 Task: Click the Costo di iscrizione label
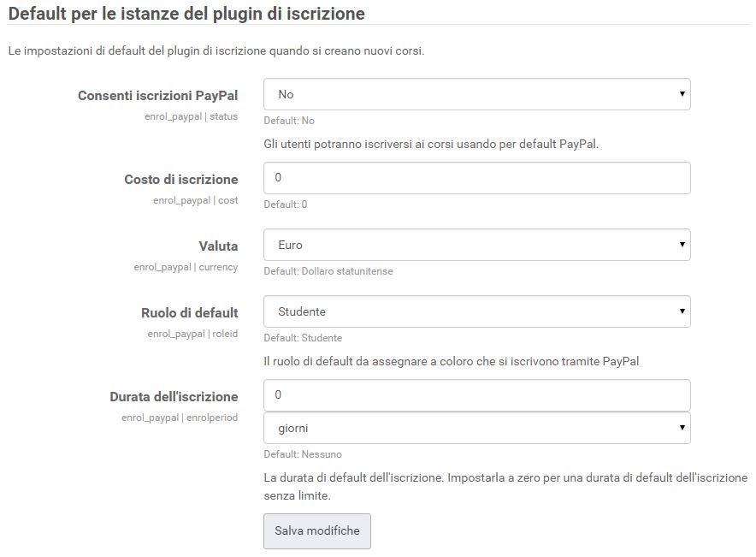pos(181,180)
